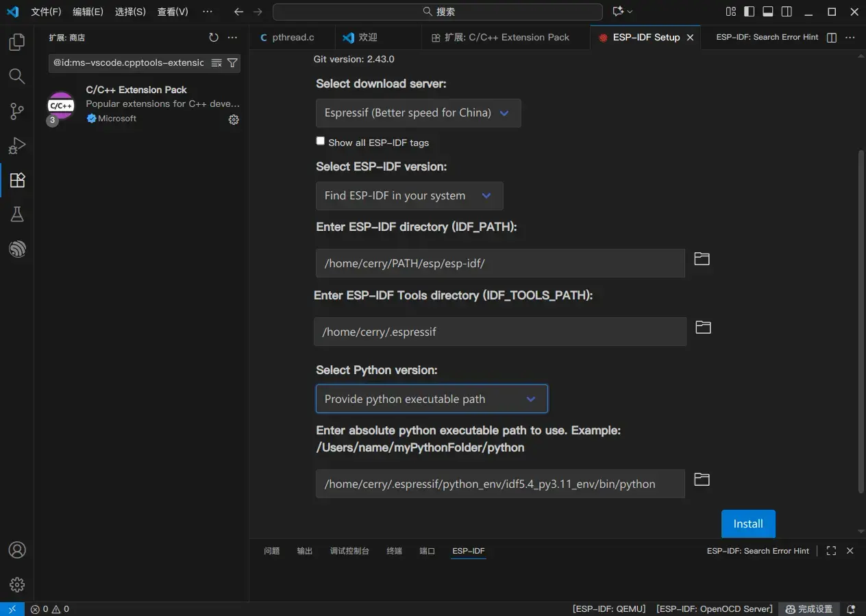Open Run and Debug view

coord(17,145)
